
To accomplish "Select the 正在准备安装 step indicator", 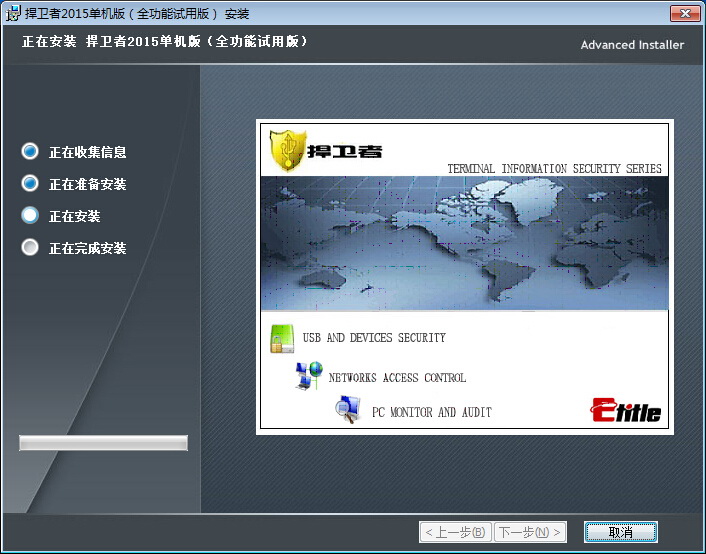I will (x=30, y=183).
